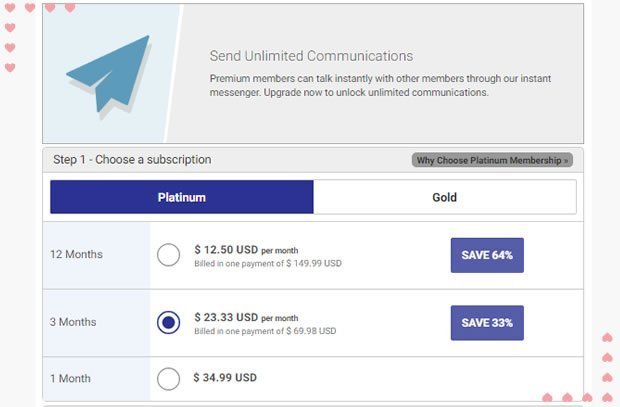
Task: Click the Premium members description paragraph
Action: tap(380, 85)
